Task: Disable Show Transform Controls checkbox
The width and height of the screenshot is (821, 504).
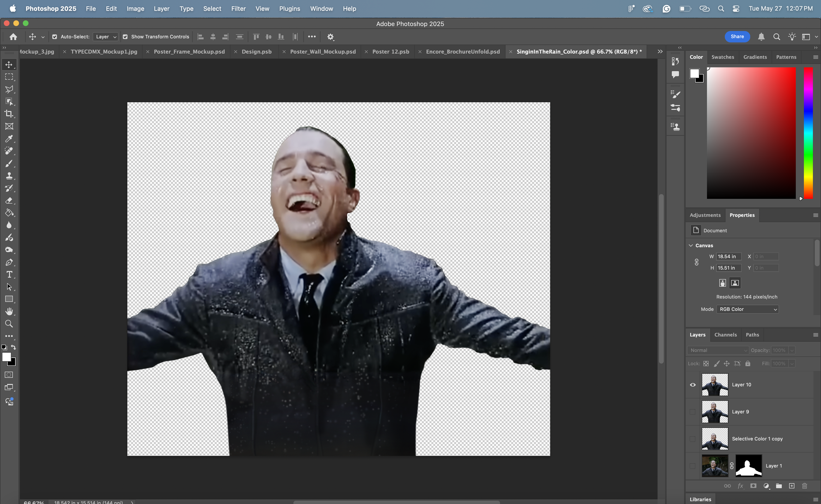Action: click(x=125, y=37)
